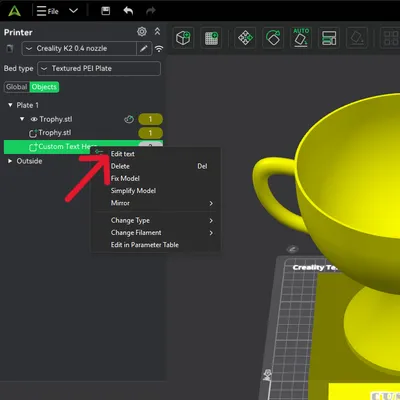
Task: Expand the Outside tree node
Action: 10,161
